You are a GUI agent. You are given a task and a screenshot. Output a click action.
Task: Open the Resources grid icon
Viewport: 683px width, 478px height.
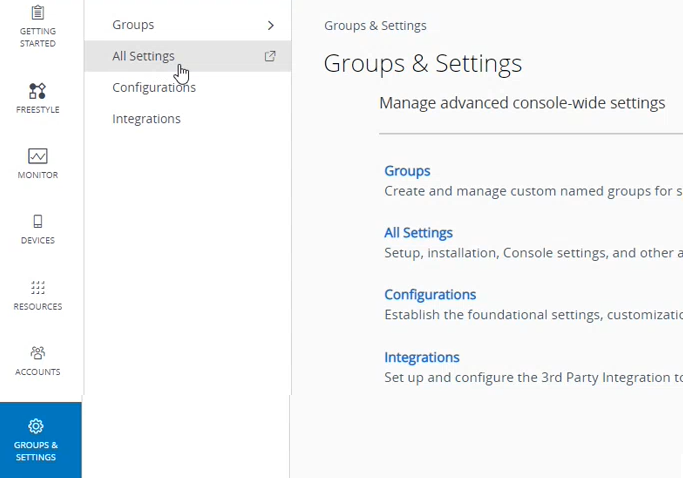coord(37,288)
